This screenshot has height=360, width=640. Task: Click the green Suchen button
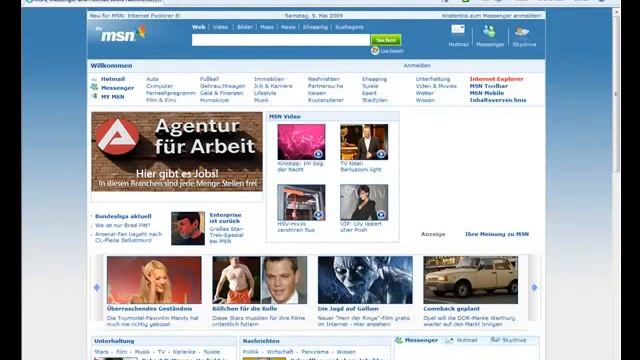coord(386,40)
